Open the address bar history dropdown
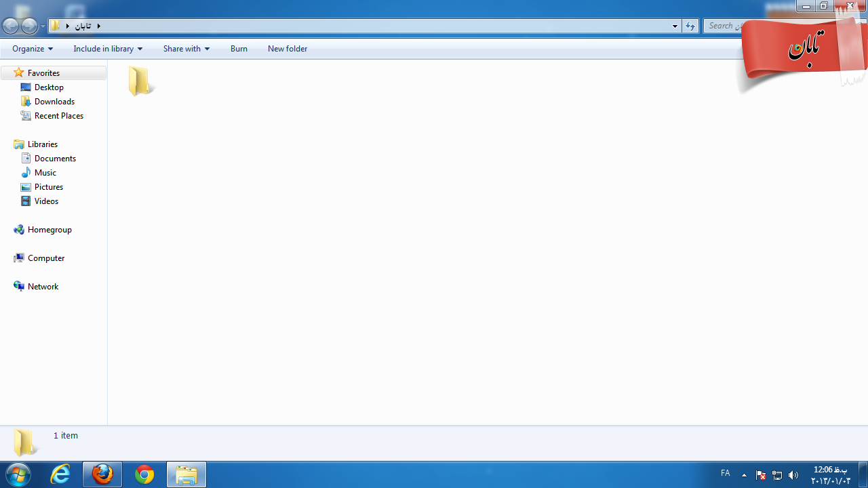The height and width of the screenshot is (488, 868). tap(675, 26)
